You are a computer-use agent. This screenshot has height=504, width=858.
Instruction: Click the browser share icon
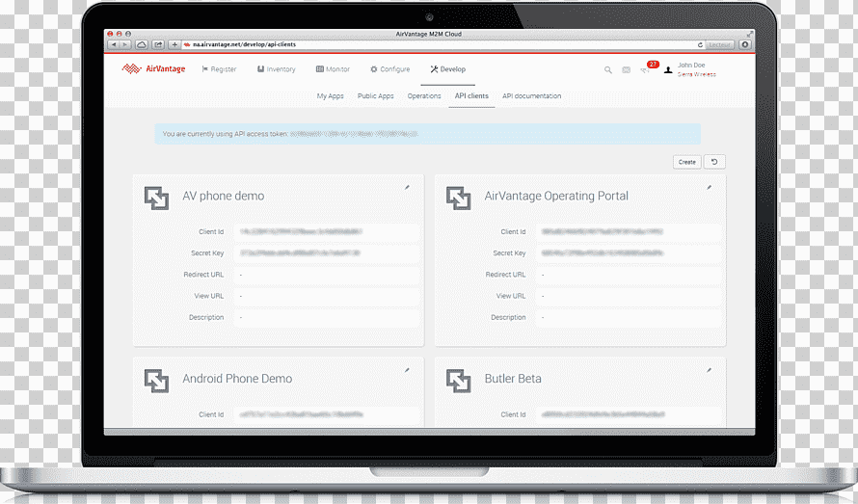click(x=158, y=44)
